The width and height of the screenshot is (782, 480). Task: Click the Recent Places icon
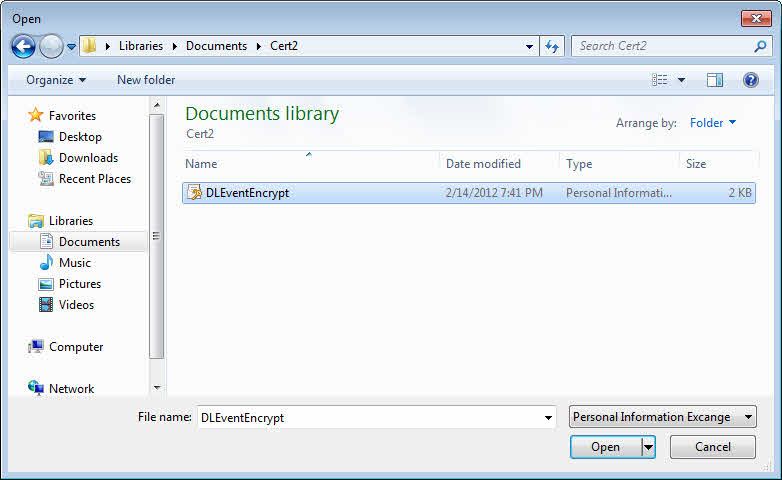pos(46,179)
